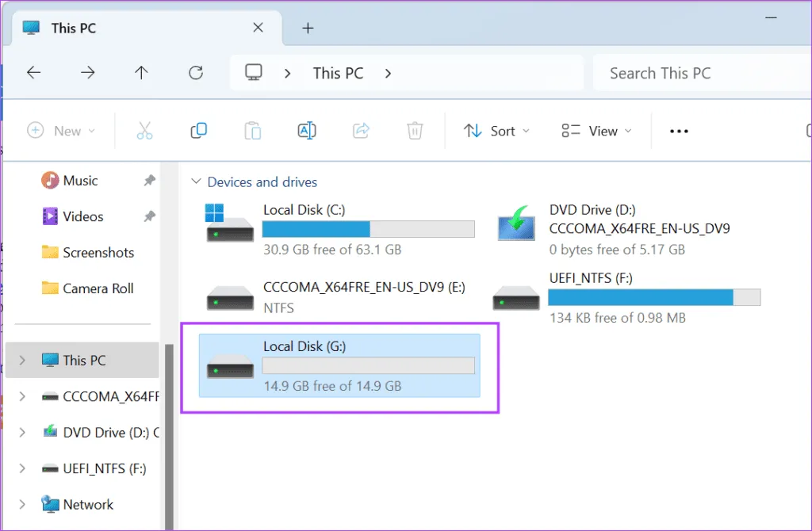Image resolution: width=812 pixels, height=531 pixels.
Task: Go up one folder level
Action: 141,73
